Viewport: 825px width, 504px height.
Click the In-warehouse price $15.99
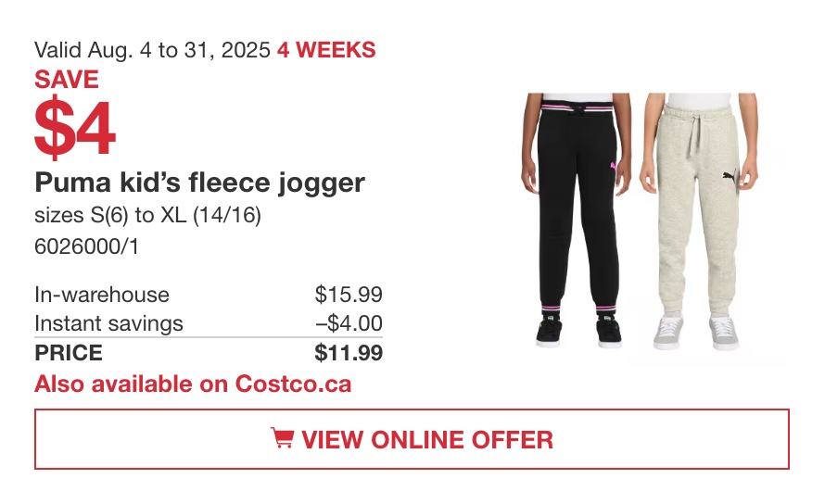349,295
